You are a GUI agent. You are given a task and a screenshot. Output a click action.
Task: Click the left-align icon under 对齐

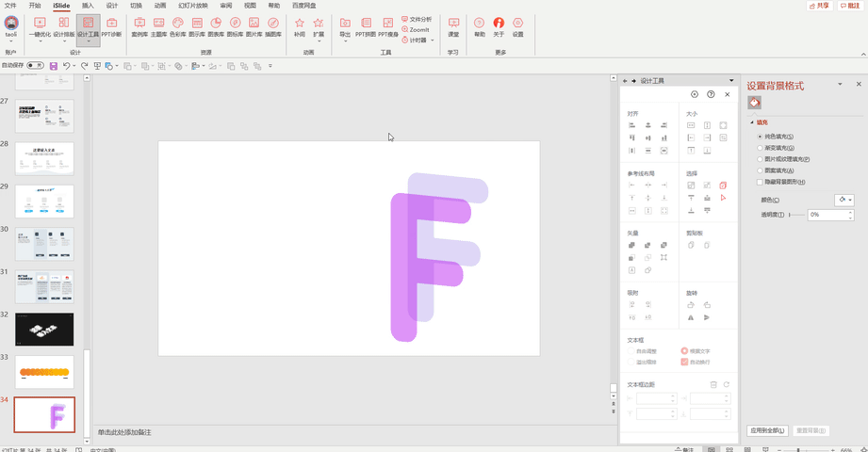[631, 125]
